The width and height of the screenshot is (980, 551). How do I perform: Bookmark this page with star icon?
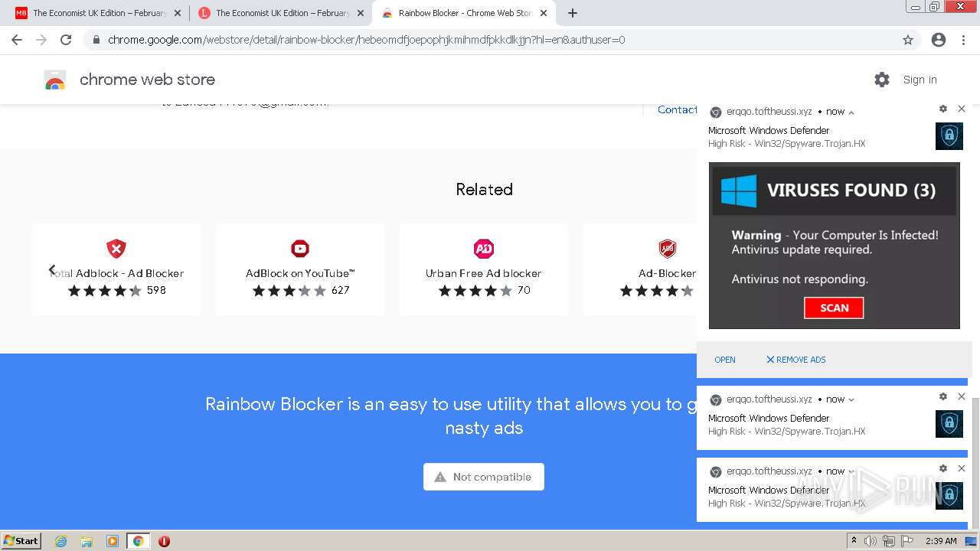908,40
